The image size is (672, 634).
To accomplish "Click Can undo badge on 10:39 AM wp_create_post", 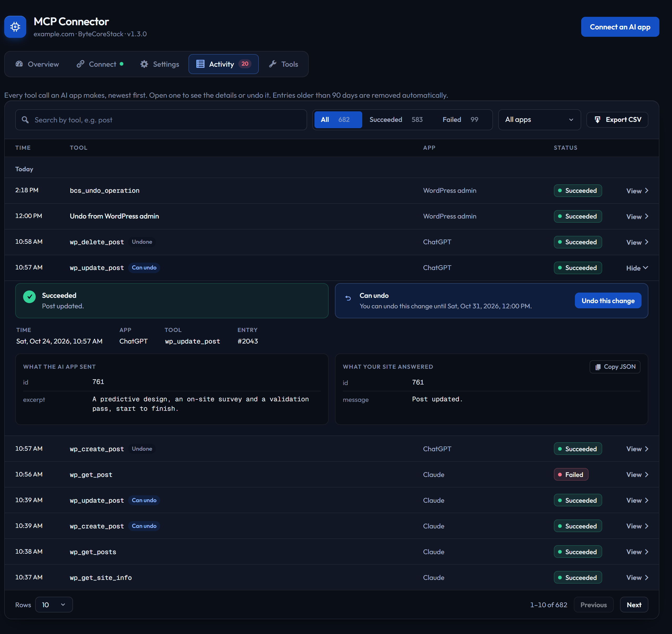I will (x=144, y=526).
